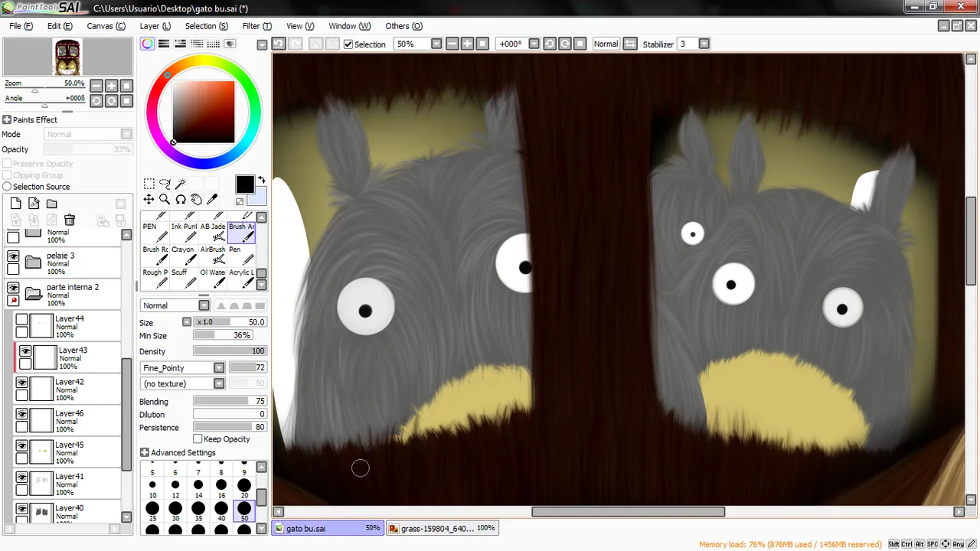The image size is (980, 551).
Task: Swap foreground and background colors
Action: click(x=260, y=181)
